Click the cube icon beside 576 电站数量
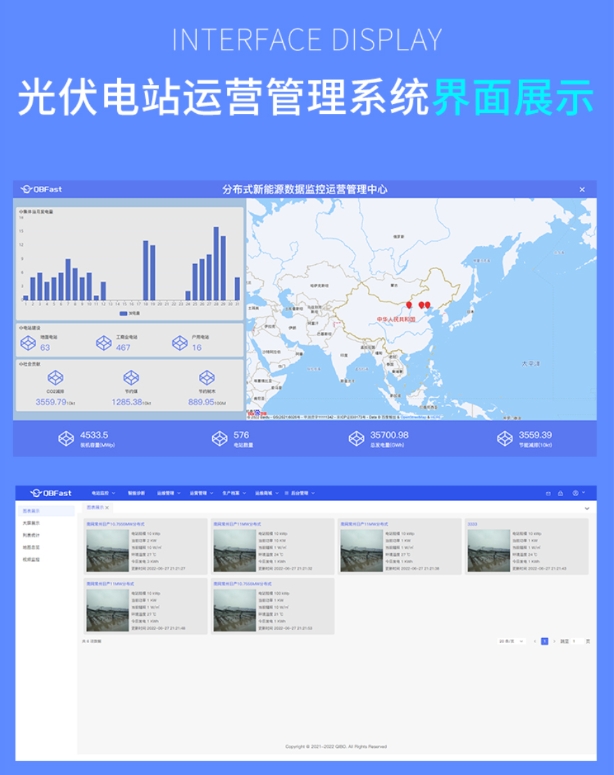 pyautogui.click(x=218, y=438)
